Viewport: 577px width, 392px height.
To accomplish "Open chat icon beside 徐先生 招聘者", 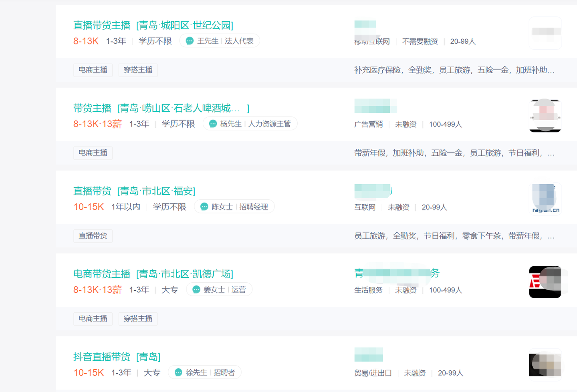I will 179,372.
